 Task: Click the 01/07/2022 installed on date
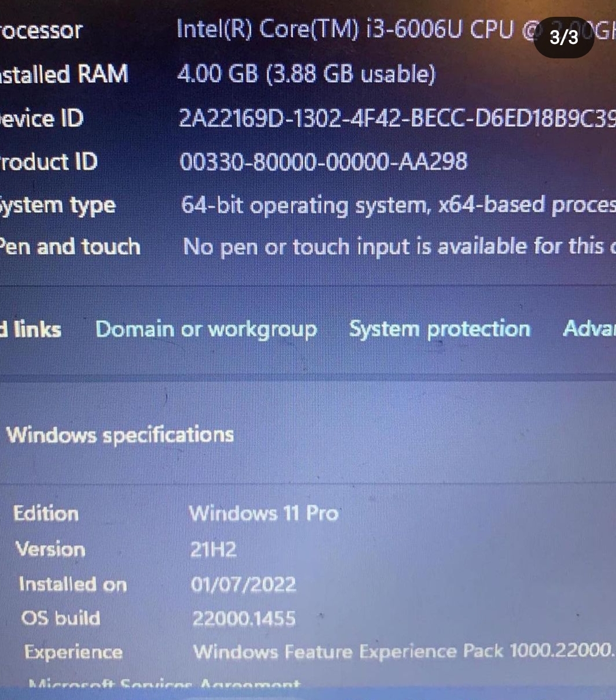pos(244,584)
